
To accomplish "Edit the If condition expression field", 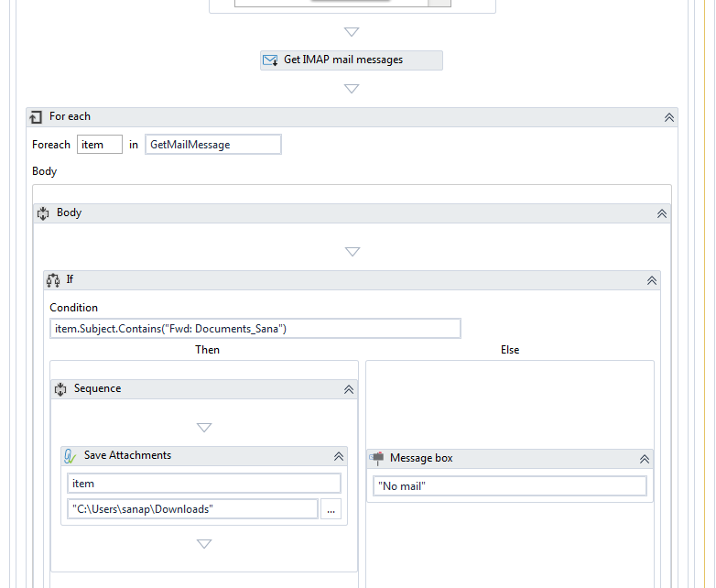I will tap(255, 329).
